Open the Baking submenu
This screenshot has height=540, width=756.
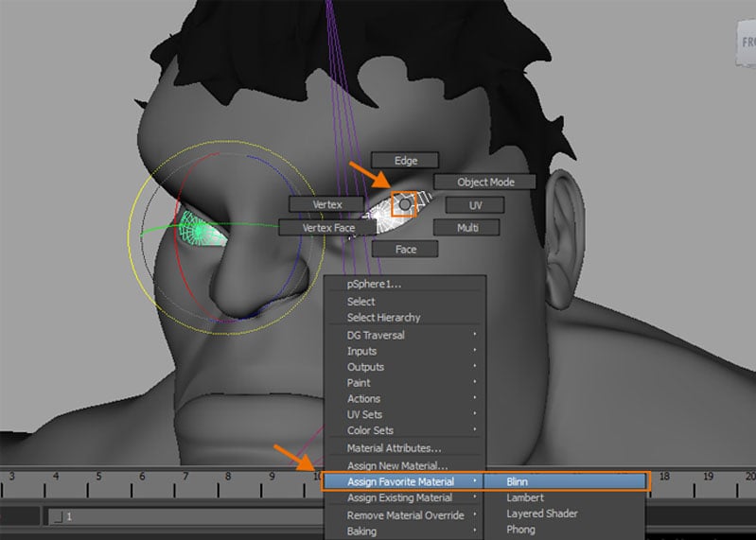[405, 531]
